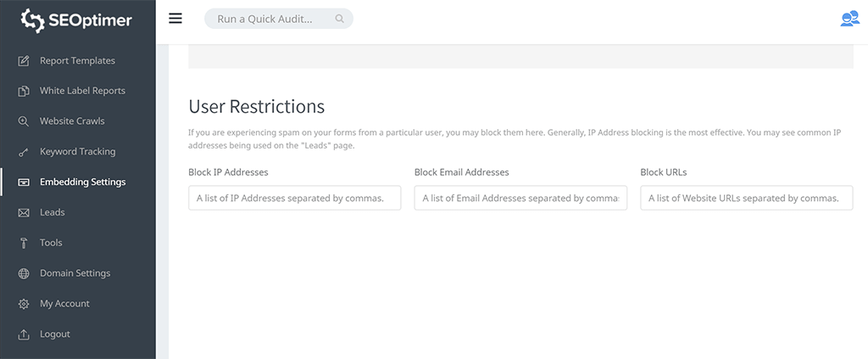Toggle the hamburger sidebar menu
Screen dimensions: 868x359
175,19
